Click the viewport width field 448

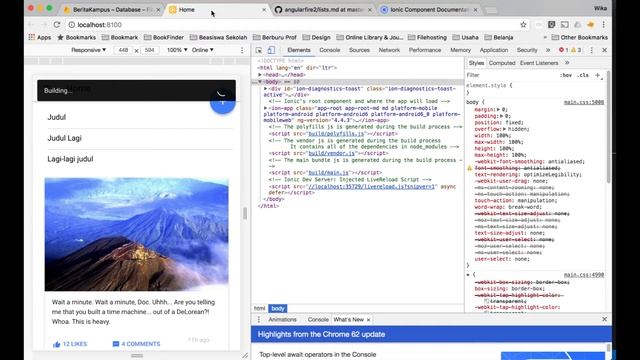coord(123,50)
